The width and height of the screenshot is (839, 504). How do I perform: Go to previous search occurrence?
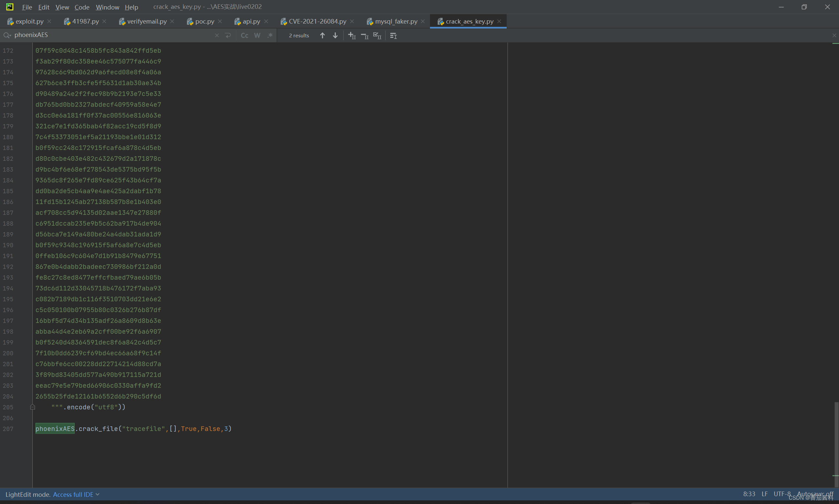(322, 35)
